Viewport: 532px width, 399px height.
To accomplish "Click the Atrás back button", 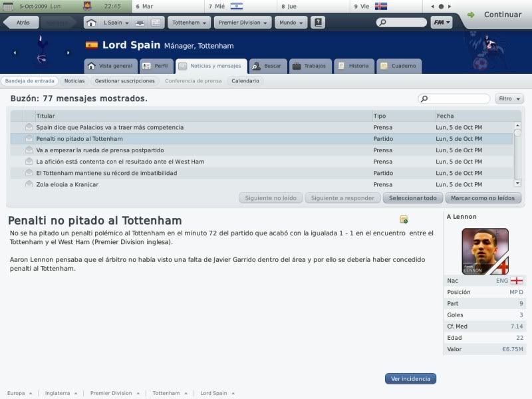I will (21, 23).
